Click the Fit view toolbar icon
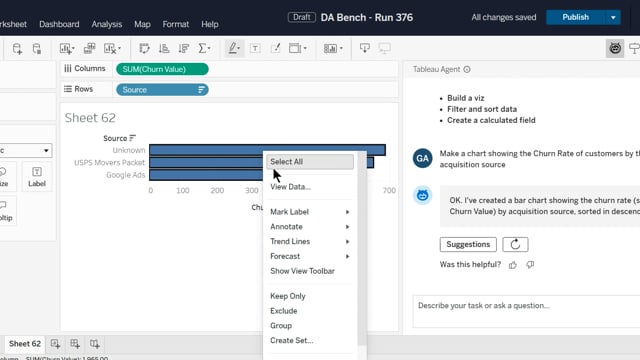Image resolution: width=640 pixels, height=360 pixels. [295, 49]
